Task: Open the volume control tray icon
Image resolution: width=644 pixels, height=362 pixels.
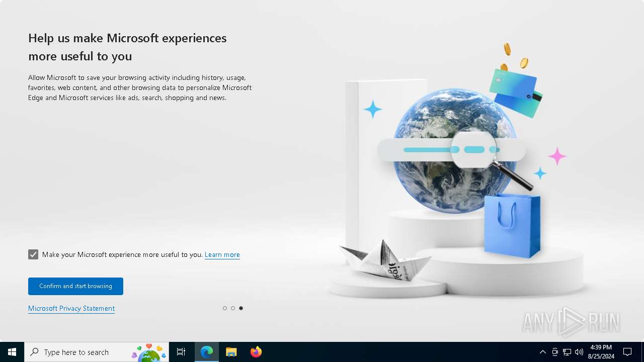Action: (579, 352)
